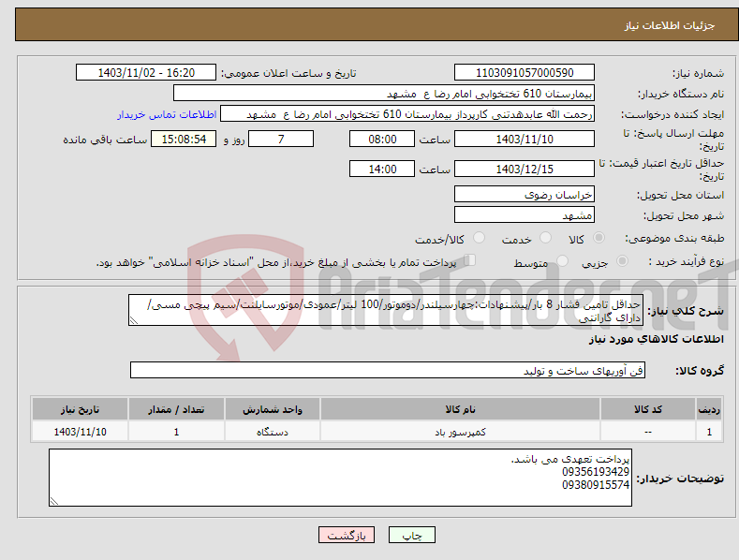Click the ردیف column header
Image resolution: width=739 pixels, height=560 pixels.
[x=709, y=409]
